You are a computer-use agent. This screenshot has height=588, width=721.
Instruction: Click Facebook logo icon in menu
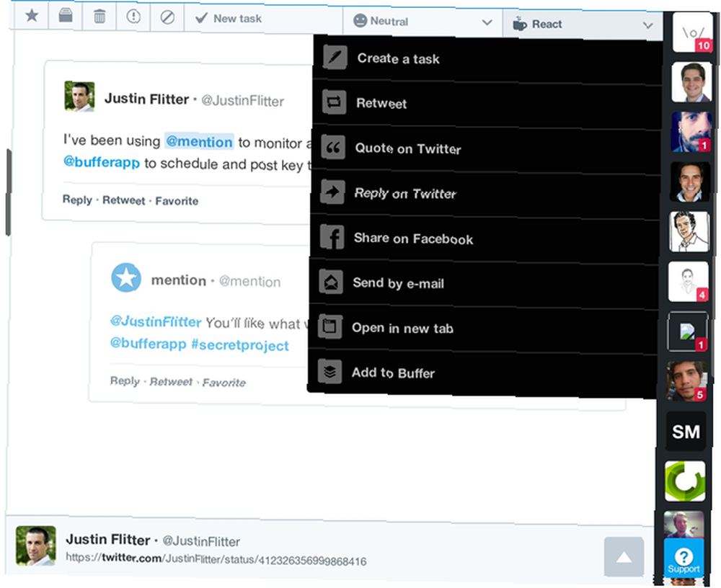pos(332,237)
